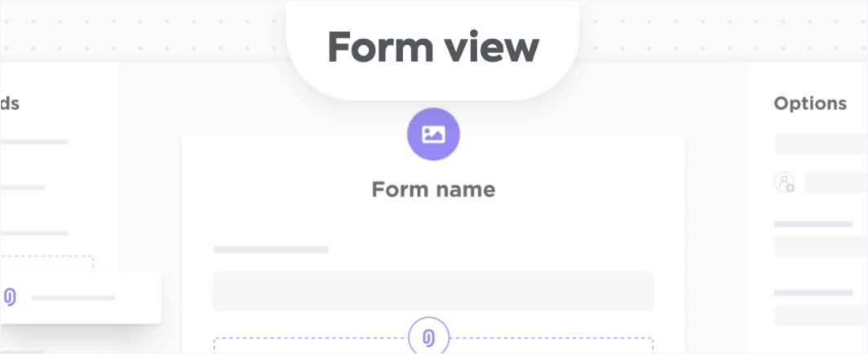Click the dashed attachment drop zone in the form
868x354 pixels.
pyautogui.click(x=310, y=344)
